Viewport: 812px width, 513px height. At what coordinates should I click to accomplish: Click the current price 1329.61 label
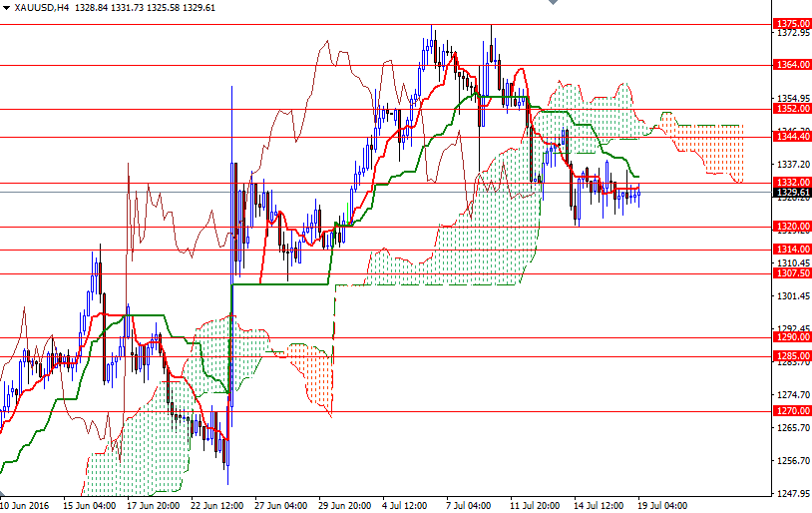click(792, 192)
